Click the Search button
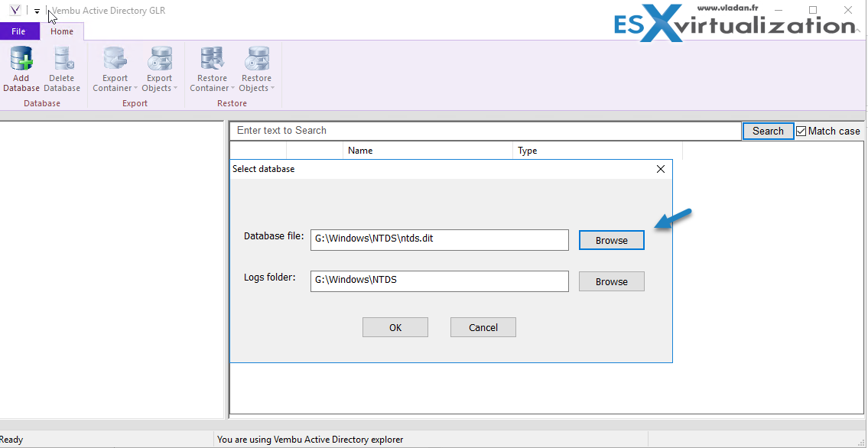The height and width of the screenshot is (448, 868). [x=768, y=131]
